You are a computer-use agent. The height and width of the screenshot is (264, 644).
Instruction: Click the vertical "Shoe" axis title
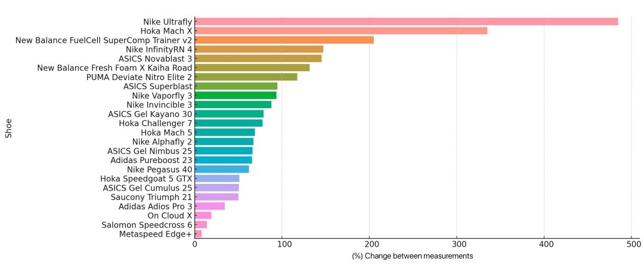8,128
